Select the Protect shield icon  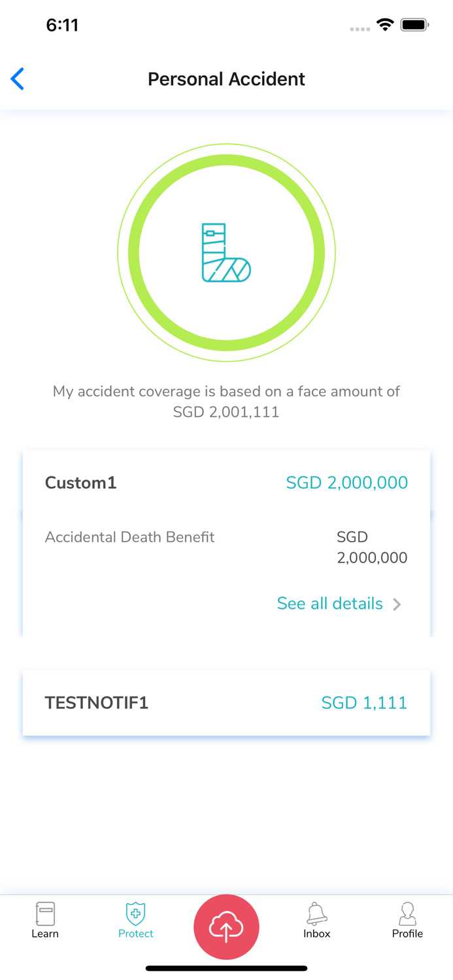click(x=135, y=913)
